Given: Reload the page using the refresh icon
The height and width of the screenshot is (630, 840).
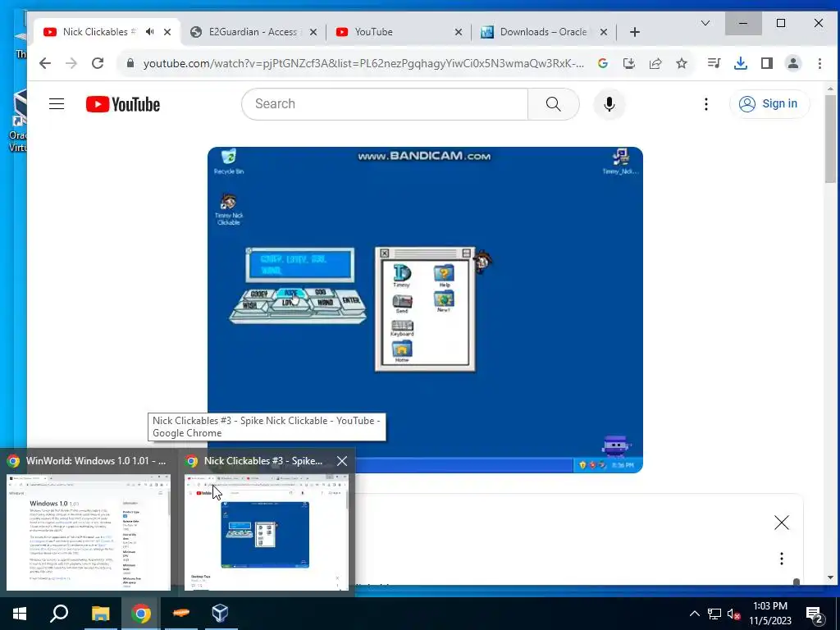Looking at the screenshot, I should point(98,63).
